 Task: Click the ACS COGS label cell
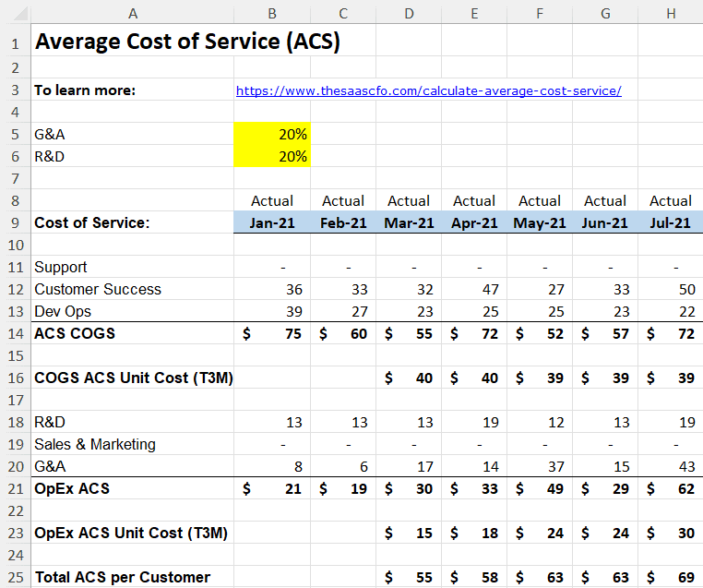point(132,333)
